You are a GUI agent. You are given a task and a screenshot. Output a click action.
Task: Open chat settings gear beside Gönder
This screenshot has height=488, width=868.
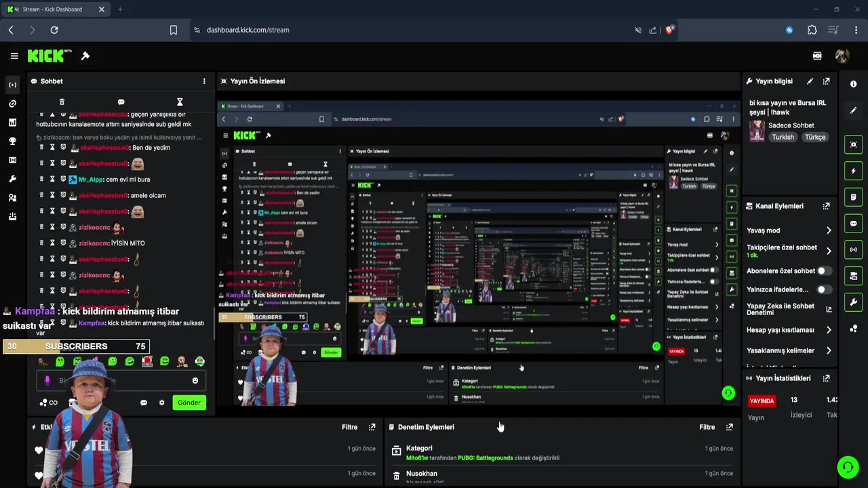click(161, 403)
